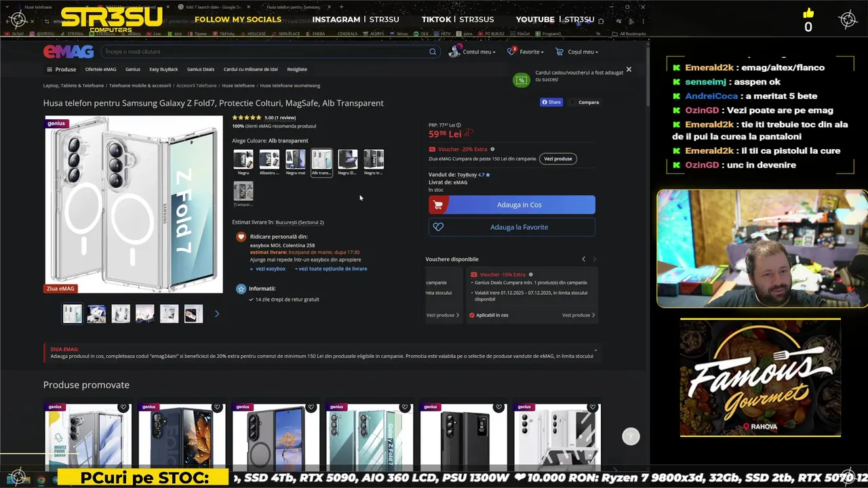Select the first gallery thumbnail
868x488 pixels.
73,314
